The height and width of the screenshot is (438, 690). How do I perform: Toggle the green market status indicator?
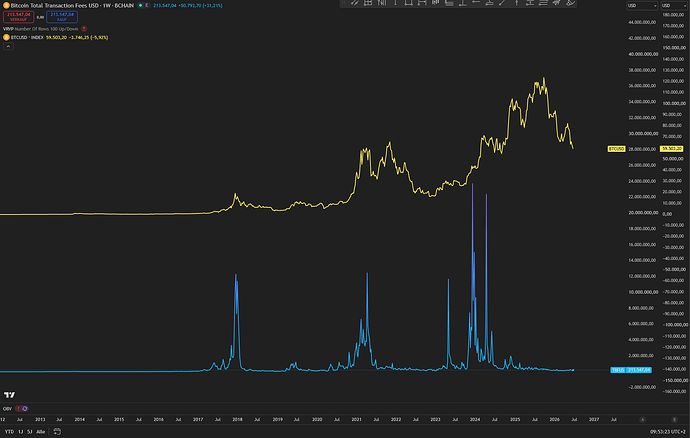[x=140, y=5]
